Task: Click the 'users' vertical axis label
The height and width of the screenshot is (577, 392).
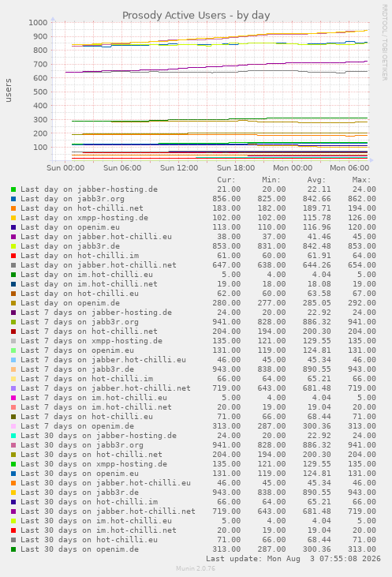Action: pos(8,90)
